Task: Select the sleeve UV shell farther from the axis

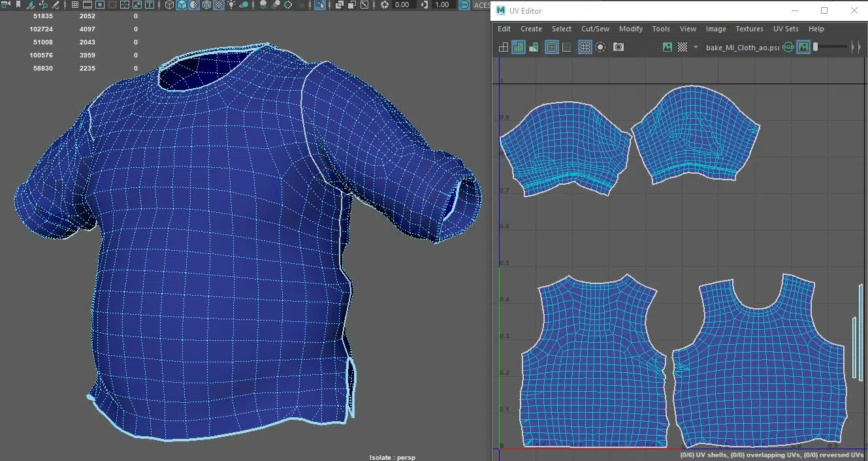Action: click(696, 136)
